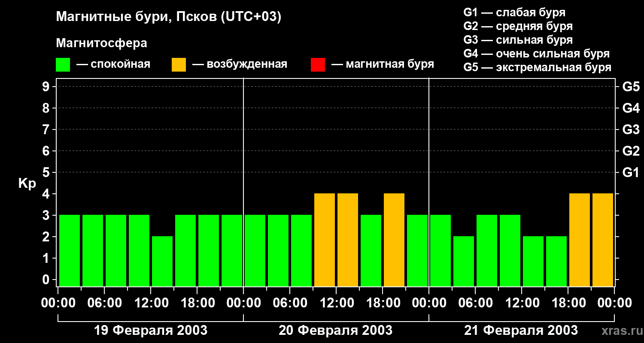Click the green 'спокойная' legend swatch
Screen dimensions: 644x343
pyautogui.click(x=63, y=65)
